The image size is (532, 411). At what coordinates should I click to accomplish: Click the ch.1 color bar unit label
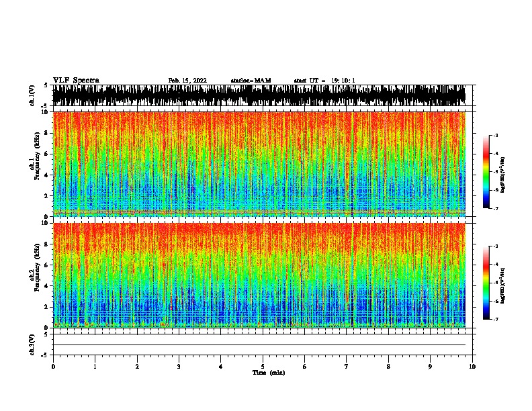(503, 175)
